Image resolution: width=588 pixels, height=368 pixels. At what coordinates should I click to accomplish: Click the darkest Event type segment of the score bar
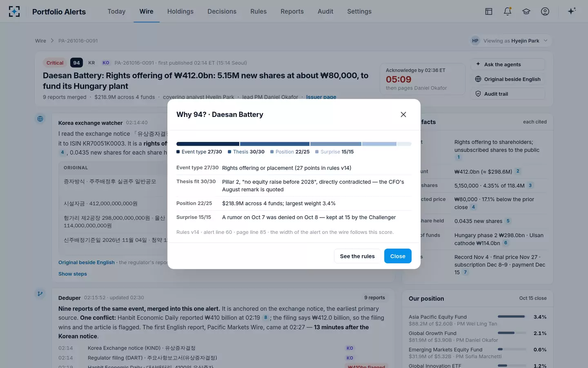pyautogui.click(x=208, y=144)
